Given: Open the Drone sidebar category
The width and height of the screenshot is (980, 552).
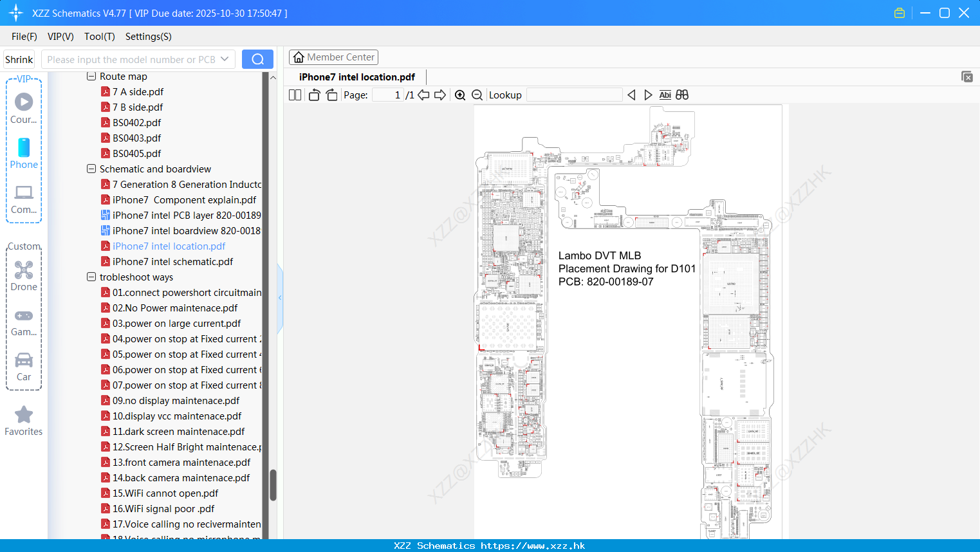Looking at the screenshot, I should coord(24,276).
